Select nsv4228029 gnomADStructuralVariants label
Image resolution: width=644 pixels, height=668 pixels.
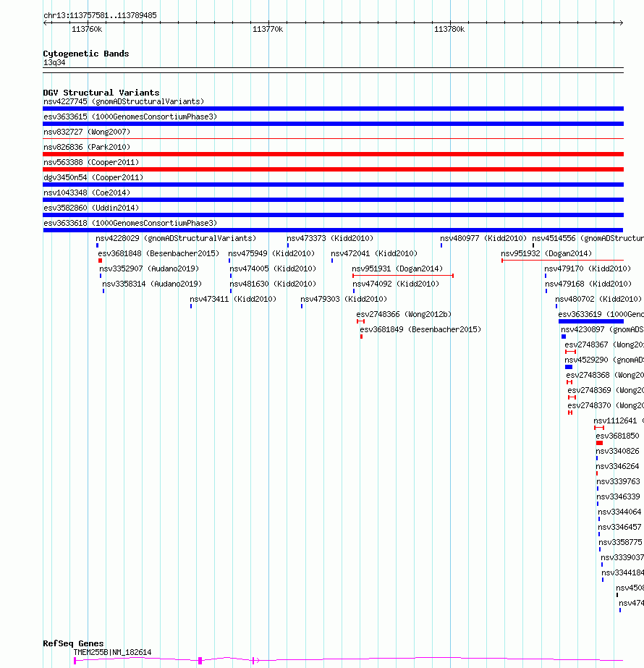click(176, 238)
